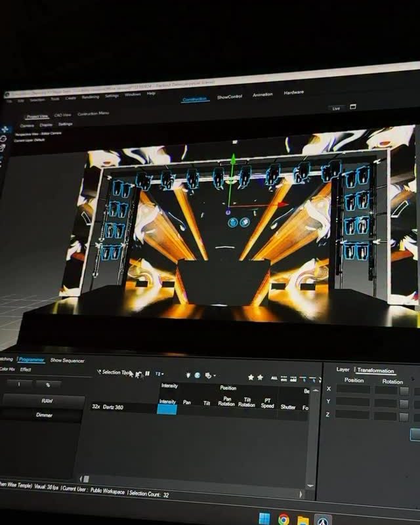Select the Project View tab
This screenshot has height=525, width=420.
tap(37, 117)
